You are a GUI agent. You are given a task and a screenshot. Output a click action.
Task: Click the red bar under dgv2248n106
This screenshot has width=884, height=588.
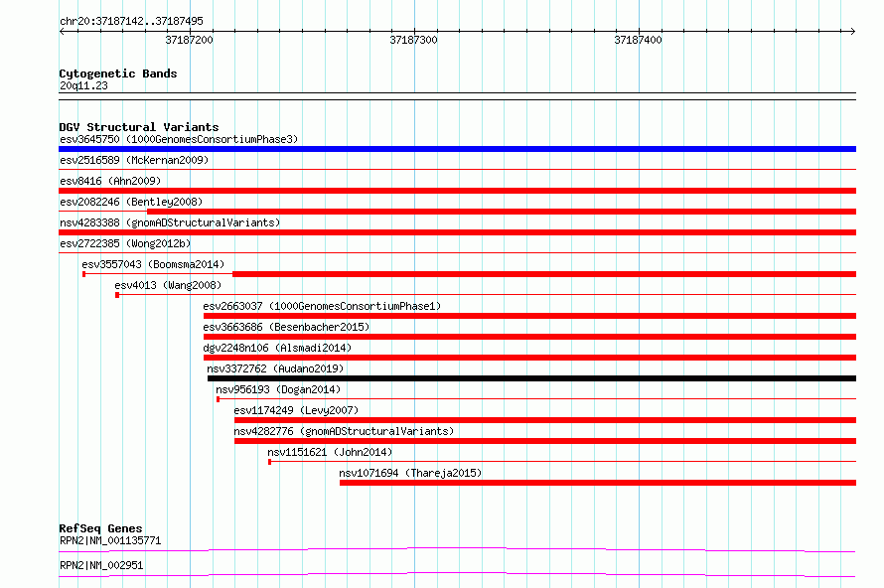(x=530, y=358)
